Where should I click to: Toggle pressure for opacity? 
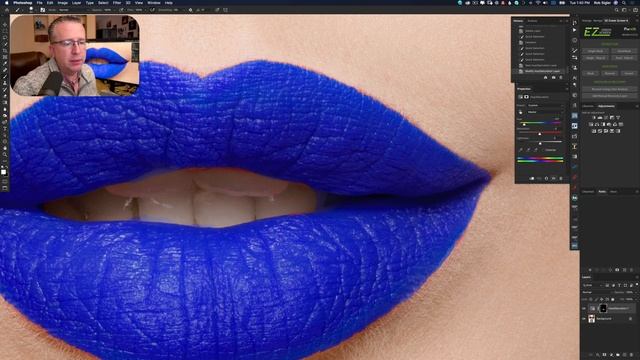click(x=121, y=10)
